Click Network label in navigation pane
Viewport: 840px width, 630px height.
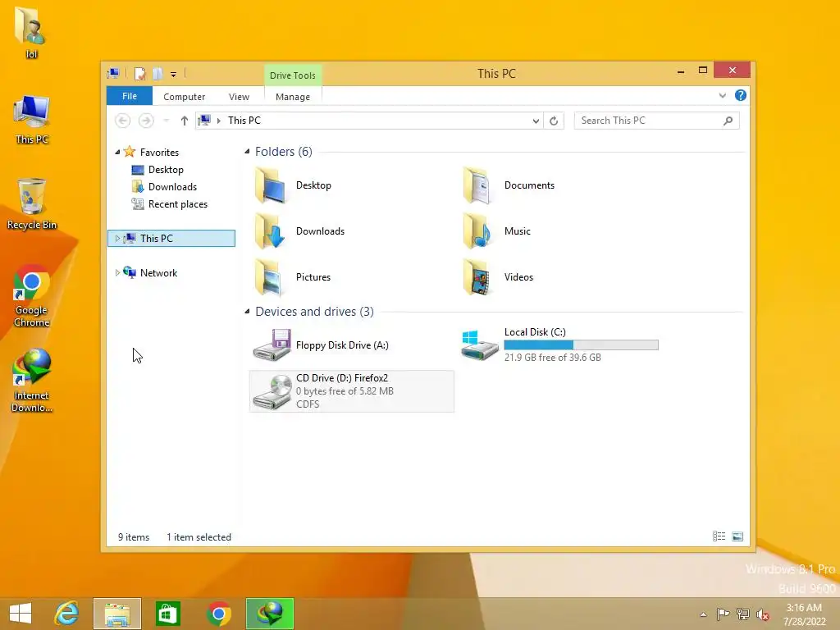tap(158, 272)
